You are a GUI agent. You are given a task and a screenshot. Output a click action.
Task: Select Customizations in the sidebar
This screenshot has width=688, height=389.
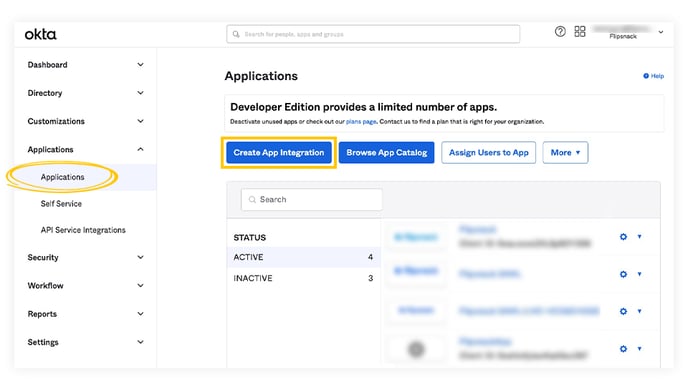pyautogui.click(x=56, y=121)
